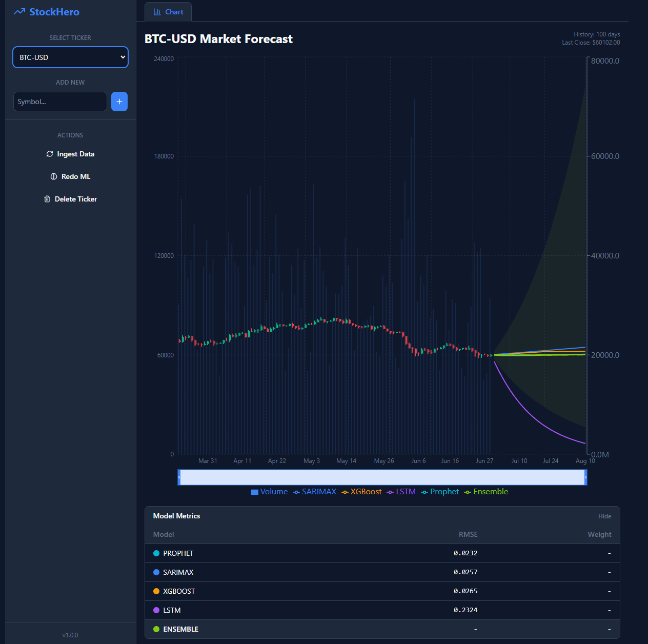Click the ENSEMBLE model name
Image resolution: width=648 pixels, height=644 pixels.
click(181, 629)
